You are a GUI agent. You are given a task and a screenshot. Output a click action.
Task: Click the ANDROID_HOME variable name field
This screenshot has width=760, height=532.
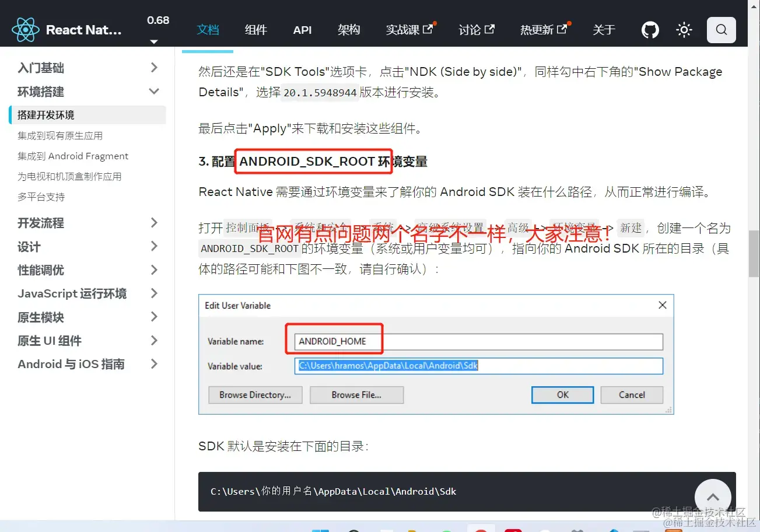click(478, 341)
